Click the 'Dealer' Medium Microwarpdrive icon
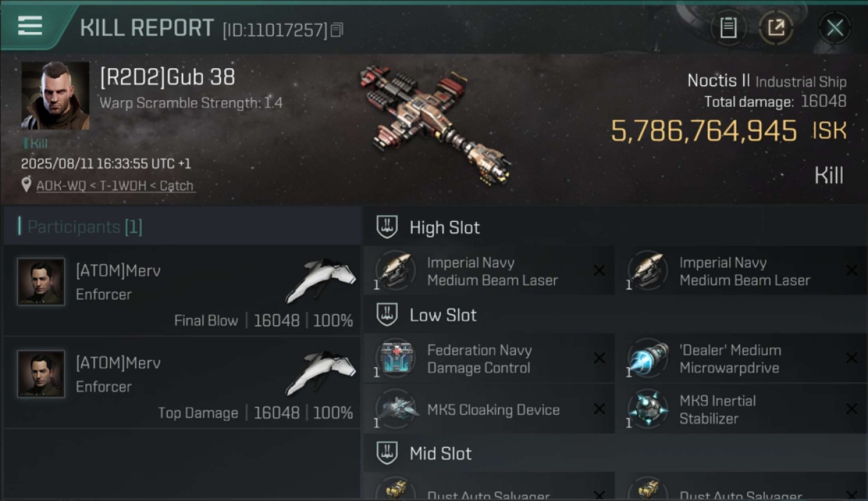Viewport: 868px width, 501px height. click(648, 358)
